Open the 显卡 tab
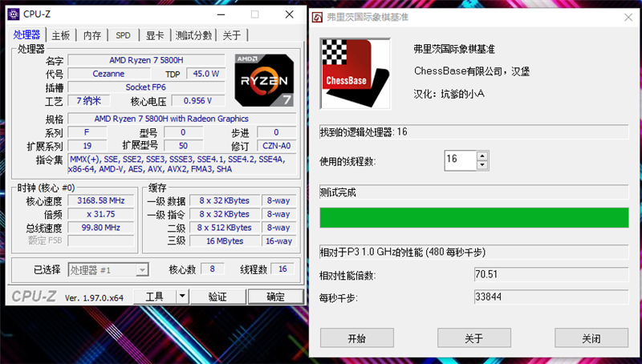Image resolution: width=642 pixels, height=364 pixels. pyautogui.click(x=155, y=35)
